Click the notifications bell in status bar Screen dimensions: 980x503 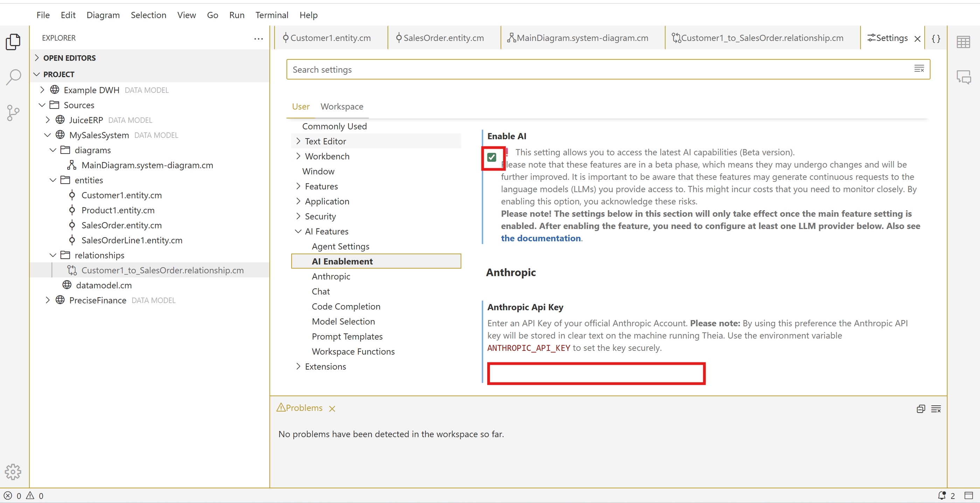(941, 495)
